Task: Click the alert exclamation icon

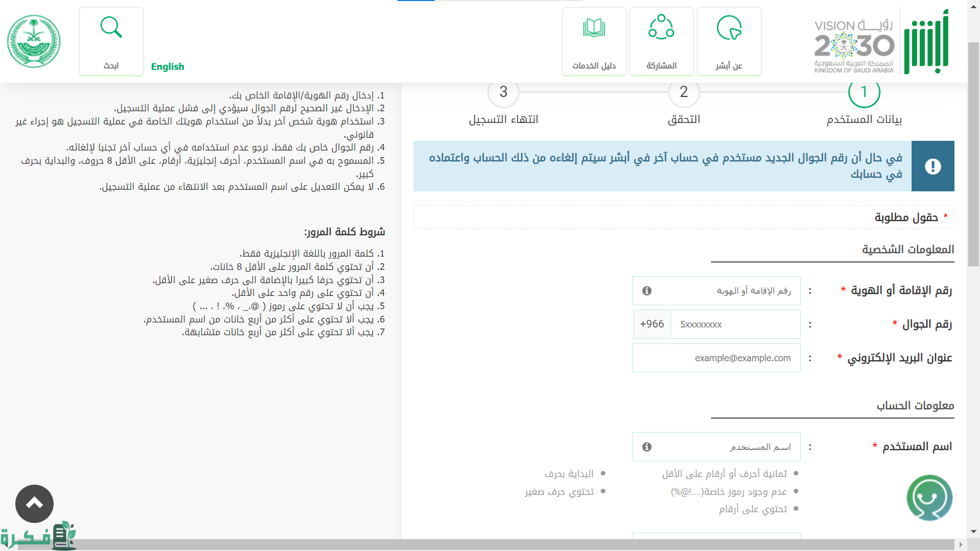Action: pyautogui.click(x=933, y=166)
